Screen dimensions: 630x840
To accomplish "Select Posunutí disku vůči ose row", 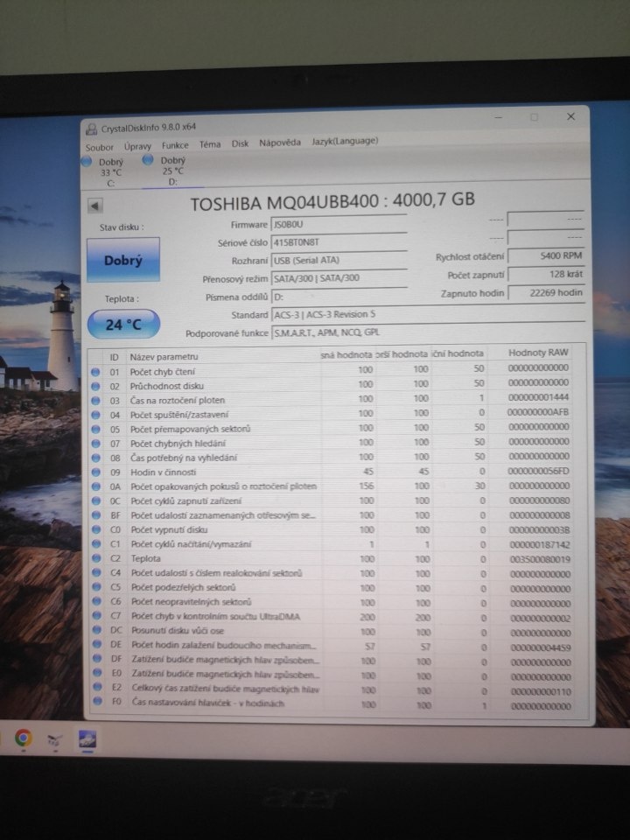I will pos(178,631).
